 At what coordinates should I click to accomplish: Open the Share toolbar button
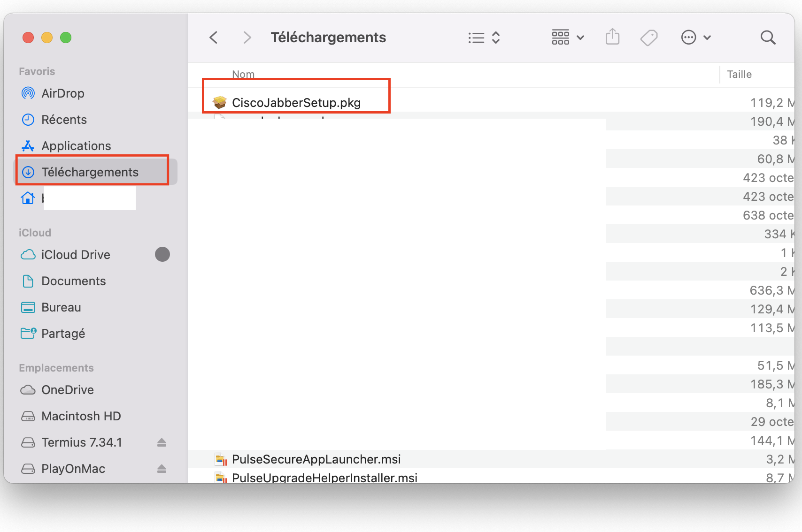(x=612, y=37)
